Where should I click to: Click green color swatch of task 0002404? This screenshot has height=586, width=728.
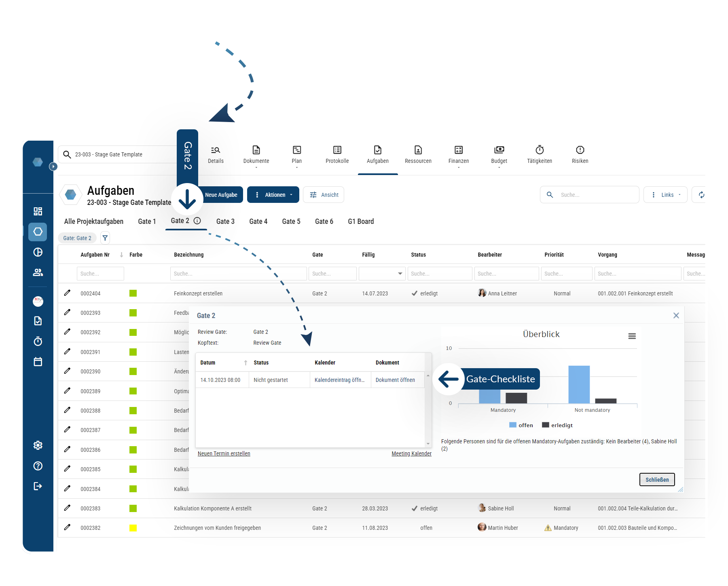coord(133,293)
